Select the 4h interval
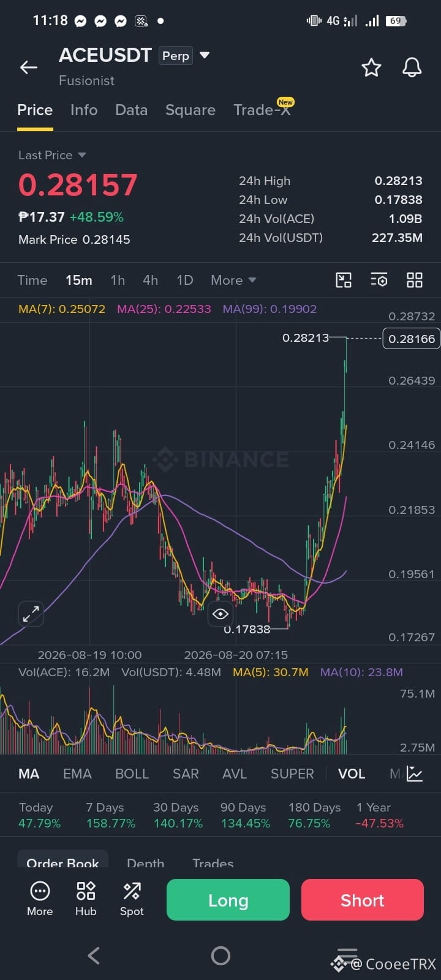 click(x=151, y=280)
